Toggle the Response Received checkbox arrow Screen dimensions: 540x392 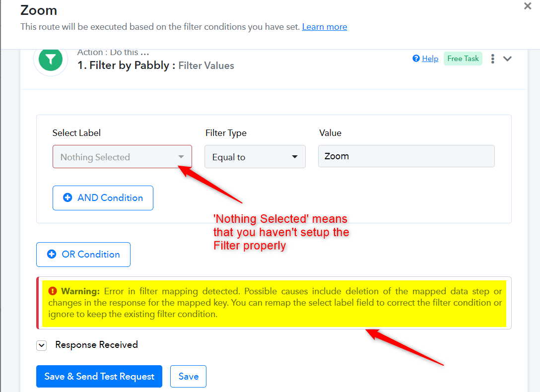[x=42, y=345]
